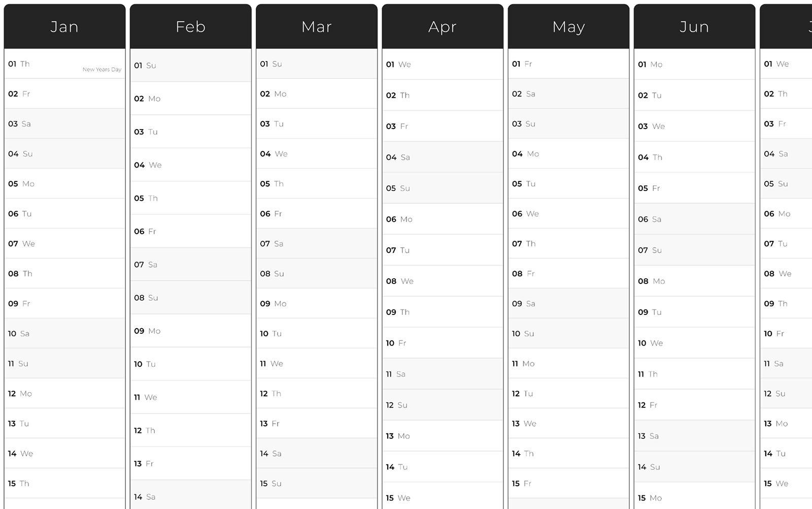Select March 08 Sunday row
Image resolution: width=812 pixels, height=509 pixels.
[x=316, y=274]
